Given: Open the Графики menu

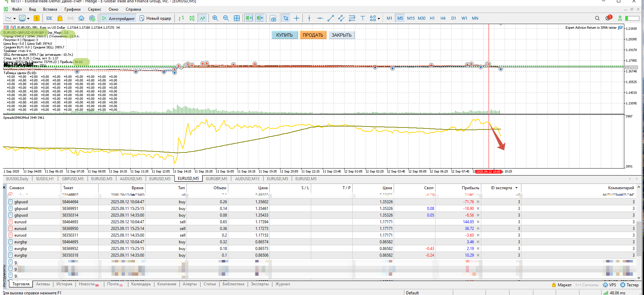Looking at the screenshot, I should tap(73, 9).
